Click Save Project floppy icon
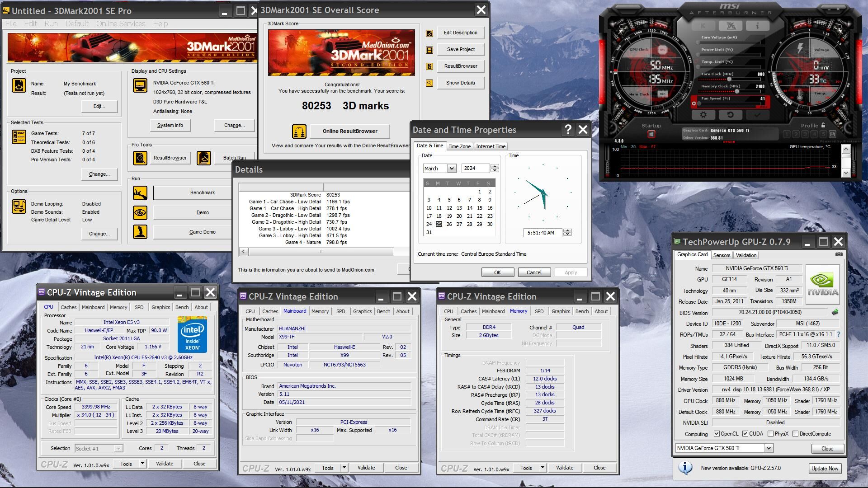 (x=429, y=50)
